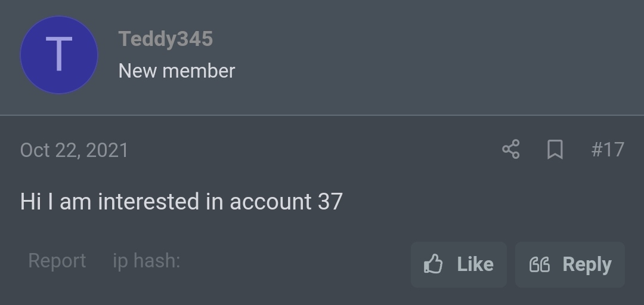Like the post about account 37

tap(459, 264)
